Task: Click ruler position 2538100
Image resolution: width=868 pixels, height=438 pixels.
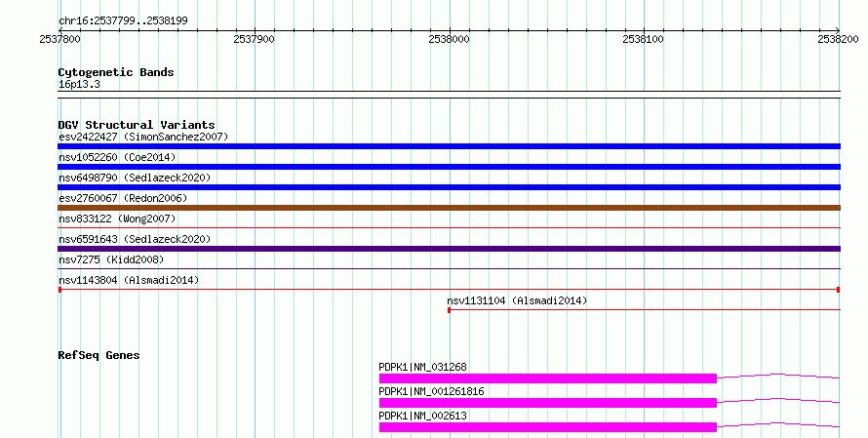Action: point(644,39)
